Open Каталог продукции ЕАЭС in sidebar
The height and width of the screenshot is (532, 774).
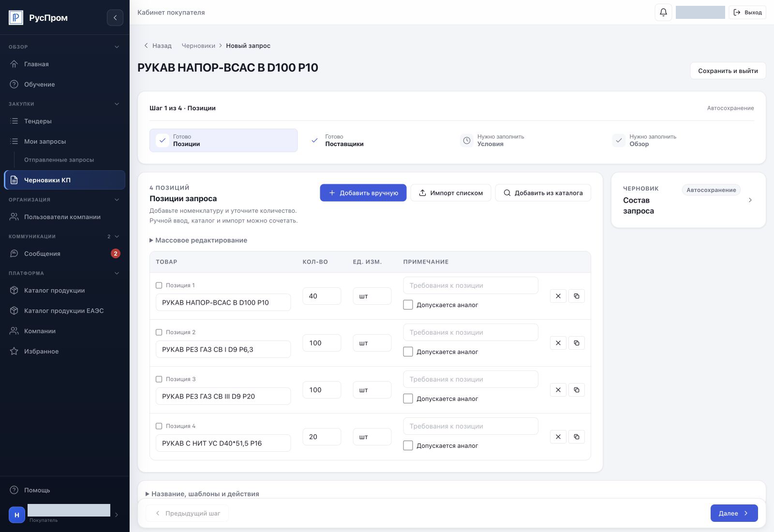pyautogui.click(x=64, y=310)
